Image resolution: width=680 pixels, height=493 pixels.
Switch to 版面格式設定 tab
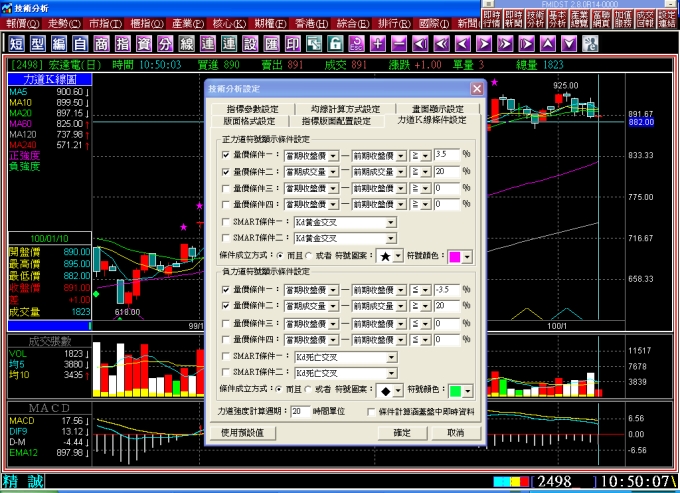point(249,121)
